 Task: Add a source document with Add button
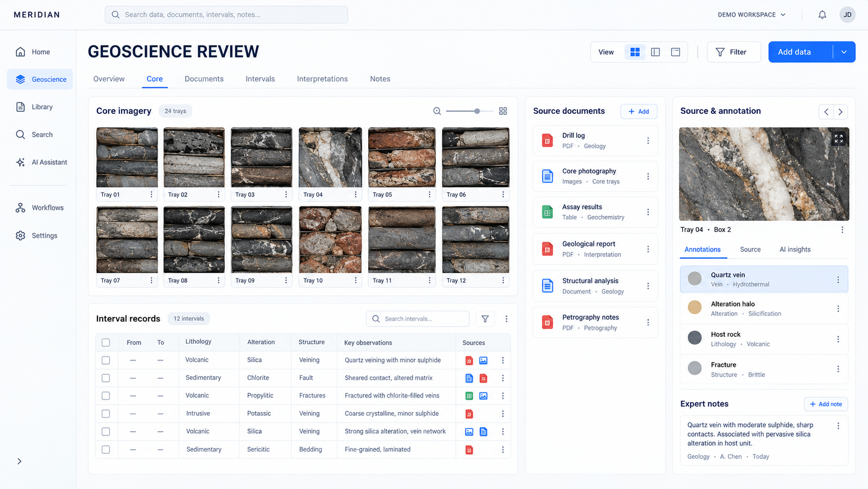[639, 111]
